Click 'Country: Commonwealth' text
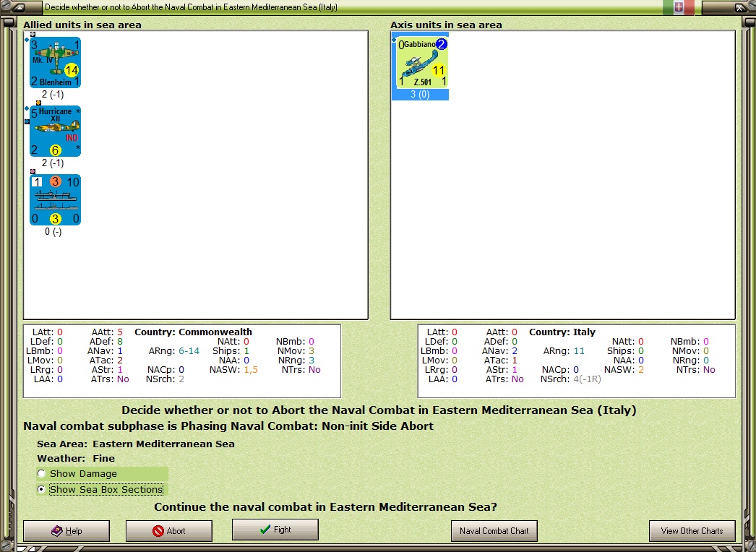This screenshot has height=552, width=756. point(193,332)
